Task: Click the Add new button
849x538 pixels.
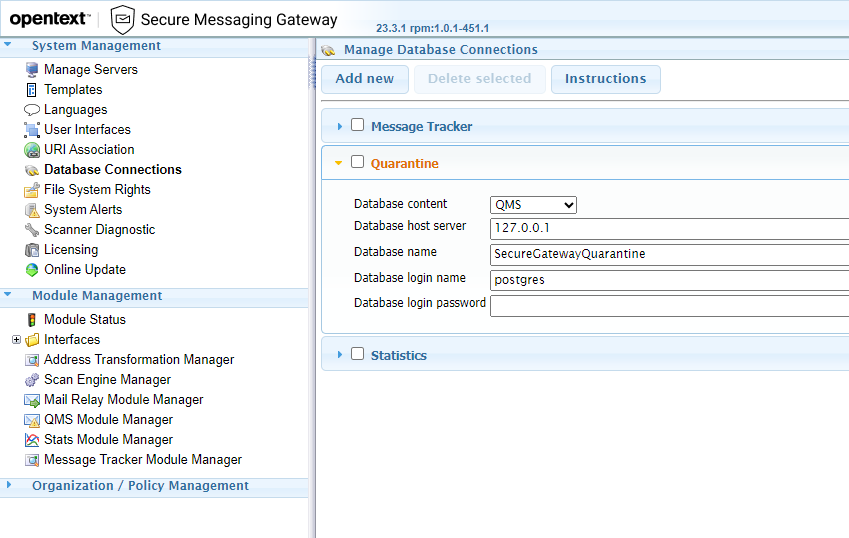Action: pos(364,79)
